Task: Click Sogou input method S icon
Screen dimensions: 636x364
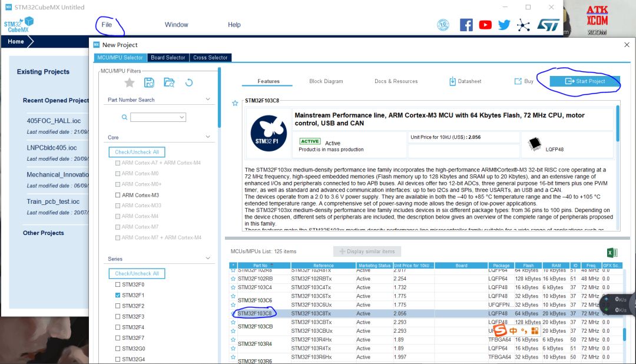Action: click(x=500, y=330)
